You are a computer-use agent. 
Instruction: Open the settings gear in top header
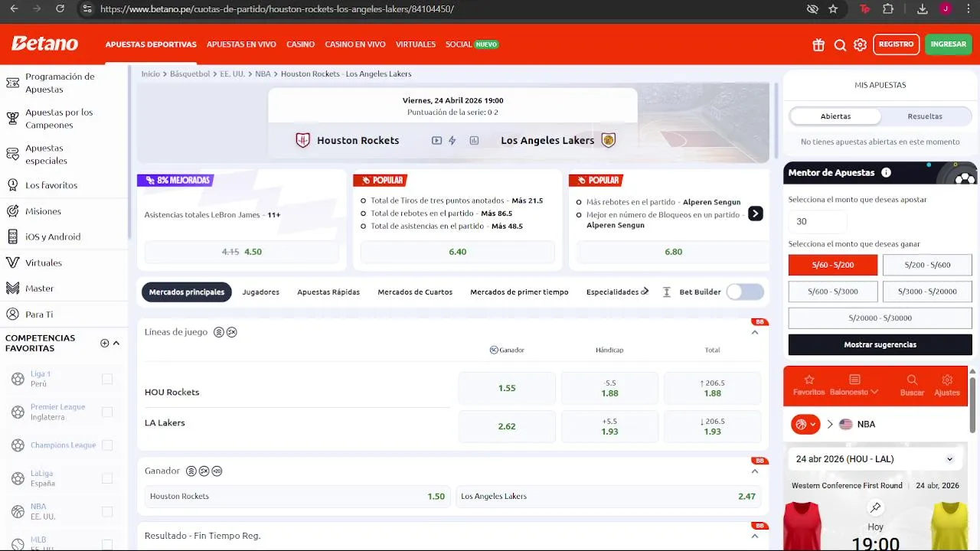tap(860, 45)
